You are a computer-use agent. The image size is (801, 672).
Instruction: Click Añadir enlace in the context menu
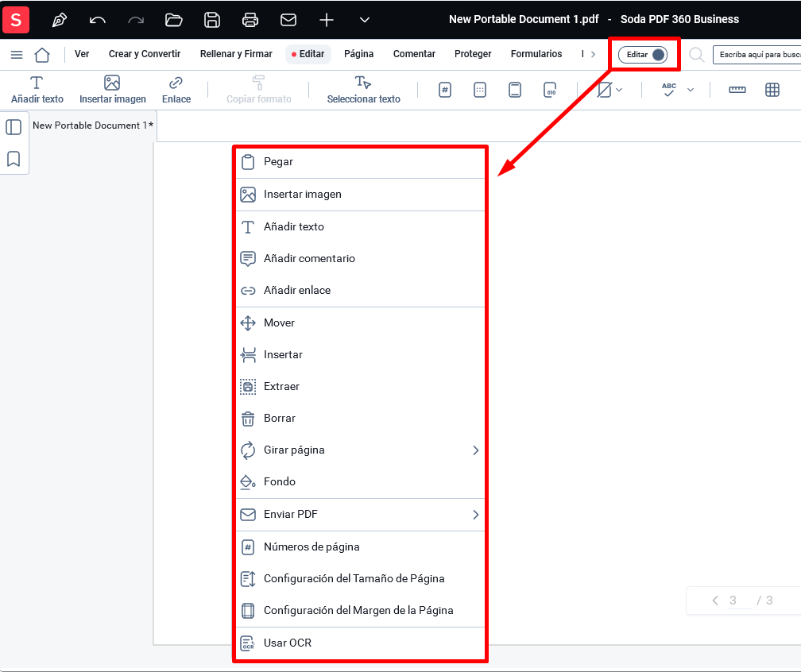coord(360,291)
